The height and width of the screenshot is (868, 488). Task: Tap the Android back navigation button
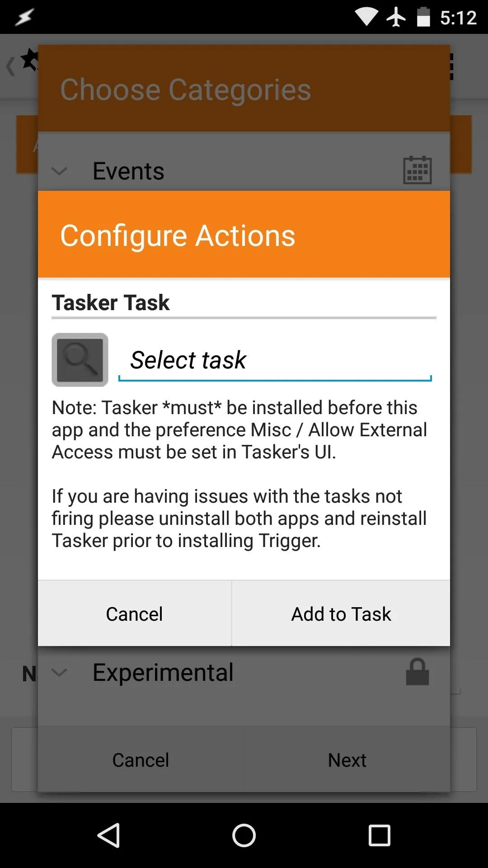(x=109, y=835)
